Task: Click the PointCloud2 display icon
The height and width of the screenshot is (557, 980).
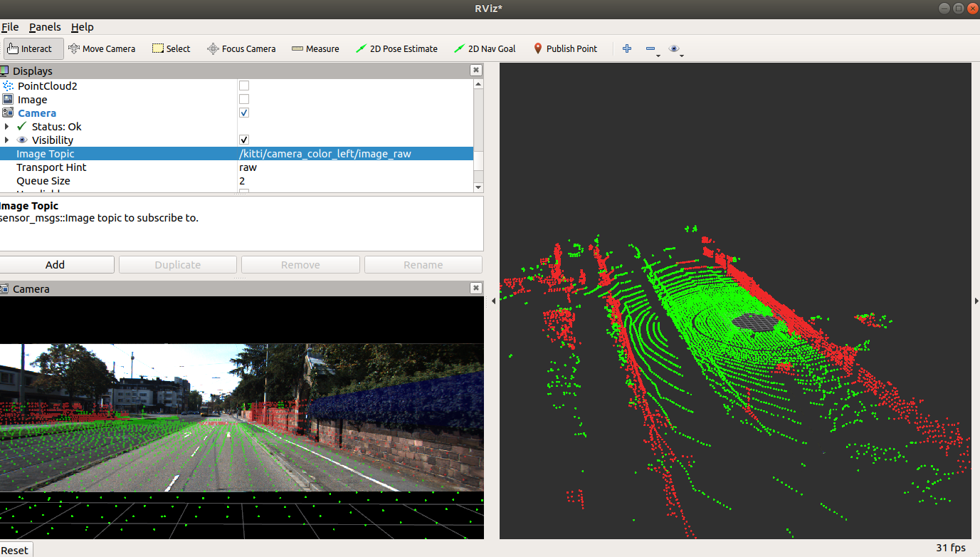Action: click(x=8, y=85)
